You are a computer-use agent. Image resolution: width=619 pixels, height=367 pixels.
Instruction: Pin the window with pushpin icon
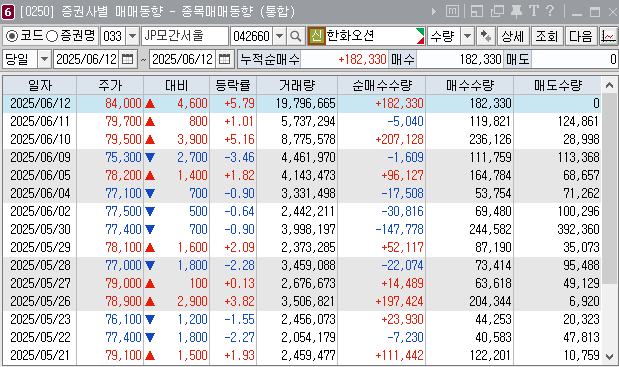[x=516, y=11]
